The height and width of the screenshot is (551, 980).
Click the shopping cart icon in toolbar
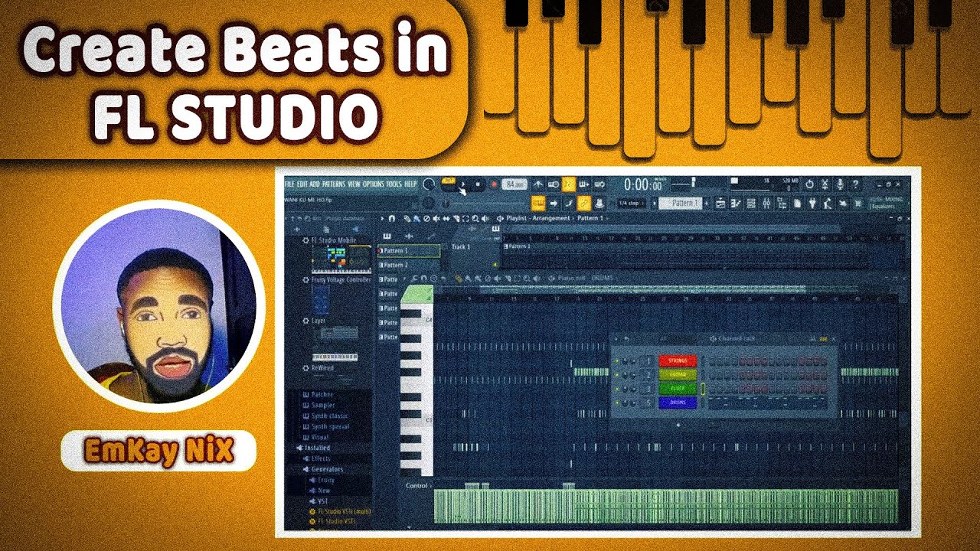pos(858,204)
